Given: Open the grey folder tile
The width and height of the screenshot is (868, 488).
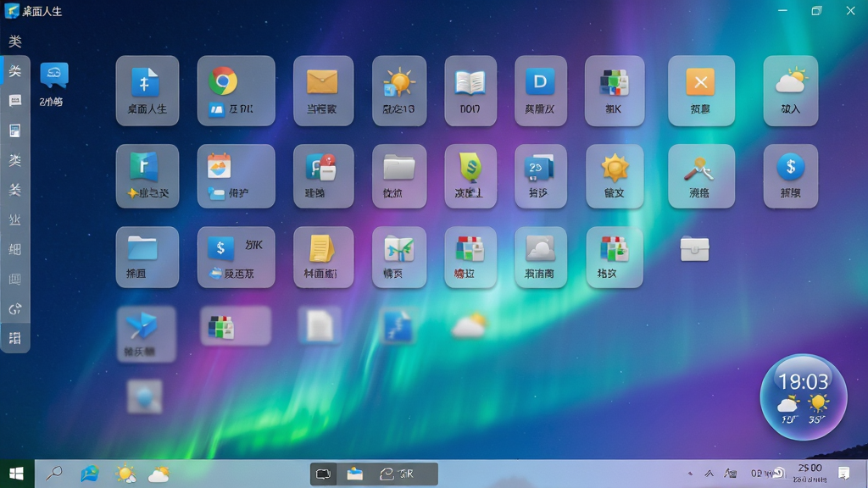Looking at the screenshot, I should (399, 176).
